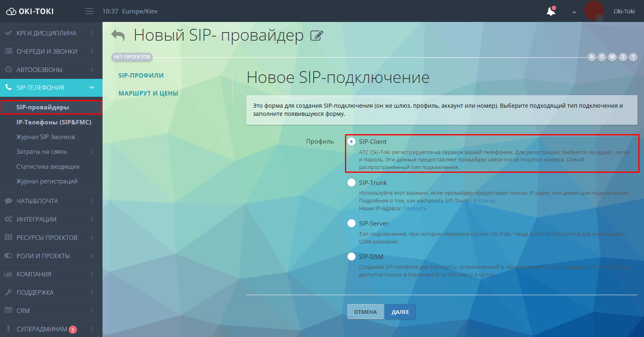644x337 pixels.
Task: Click the company bar chart icon
Action: (8, 274)
